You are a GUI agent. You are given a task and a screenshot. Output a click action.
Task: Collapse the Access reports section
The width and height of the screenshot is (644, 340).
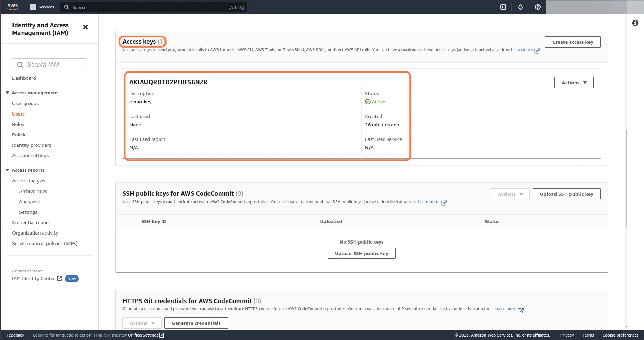7,170
